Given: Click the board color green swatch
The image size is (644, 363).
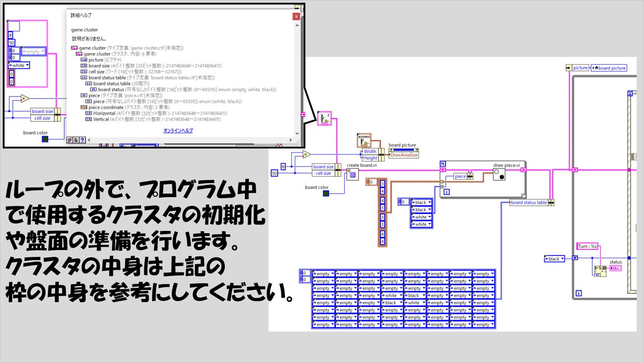Looking at the screenshot, I should [326, 193].
